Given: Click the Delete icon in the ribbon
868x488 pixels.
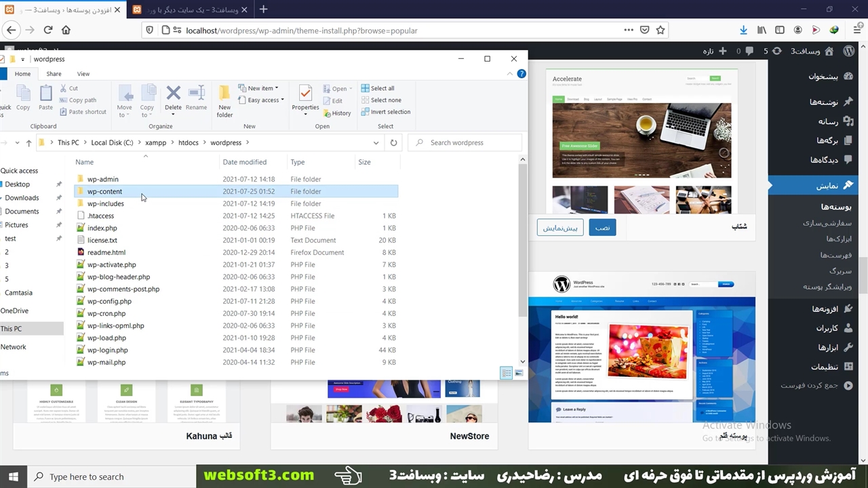Looking at the screenshot, I should click(x=173, y=98).
